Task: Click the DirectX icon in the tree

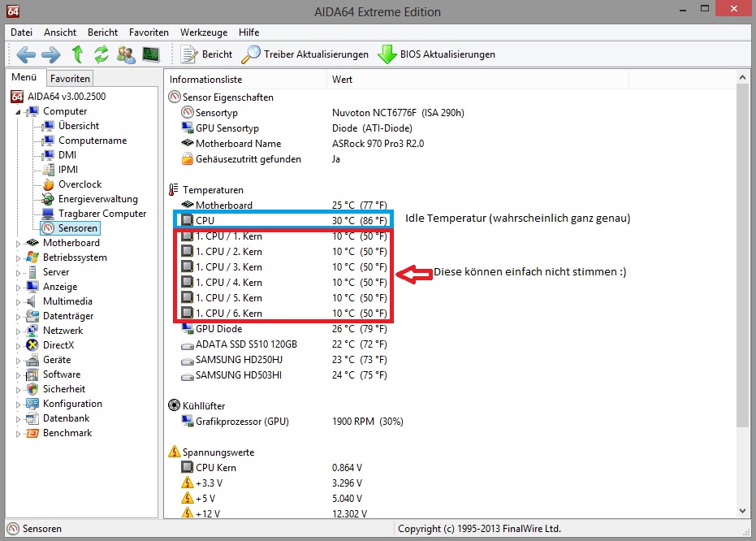Action: pos(32,345)
